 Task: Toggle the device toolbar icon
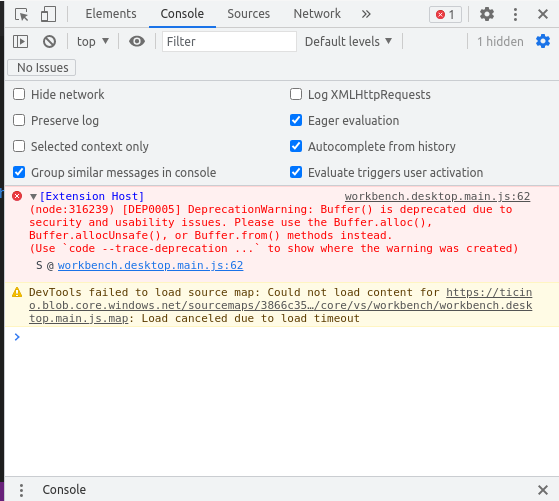tap(48, 14)
